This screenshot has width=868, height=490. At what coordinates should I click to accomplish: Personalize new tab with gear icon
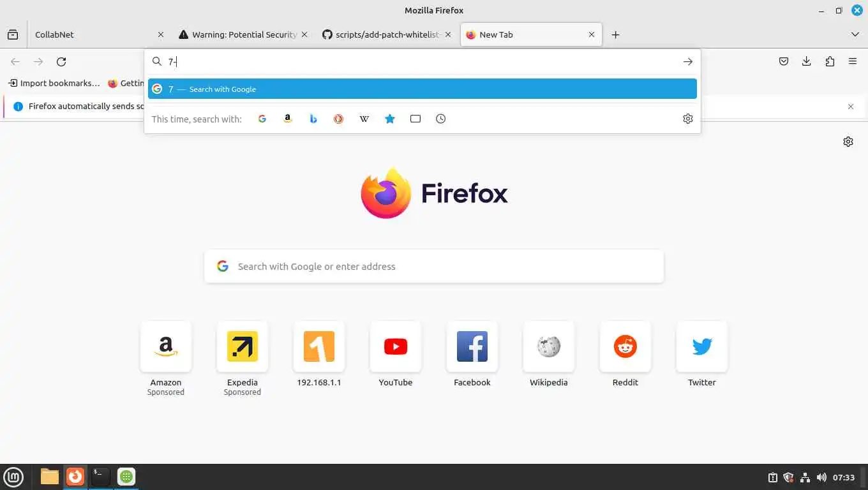click(848, 142)
